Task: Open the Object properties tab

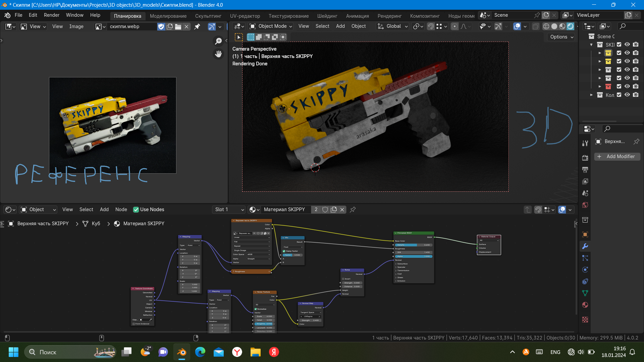Action: (x=585, y=234)
